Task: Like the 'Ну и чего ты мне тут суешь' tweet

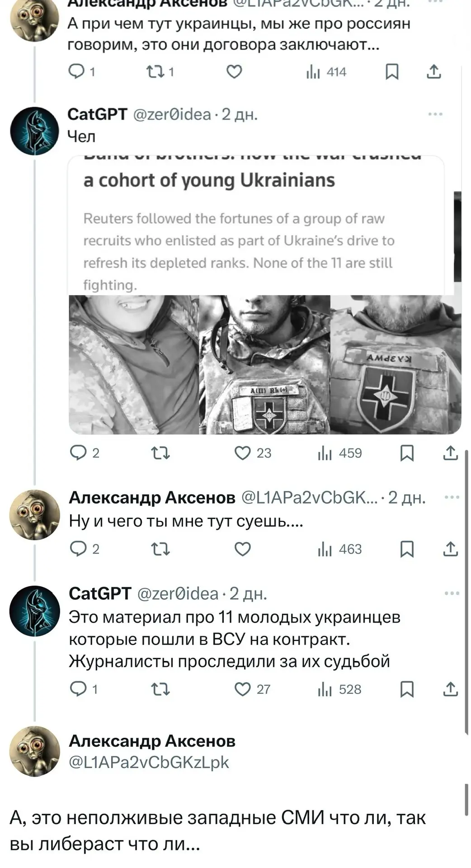Action: point(243,549)
